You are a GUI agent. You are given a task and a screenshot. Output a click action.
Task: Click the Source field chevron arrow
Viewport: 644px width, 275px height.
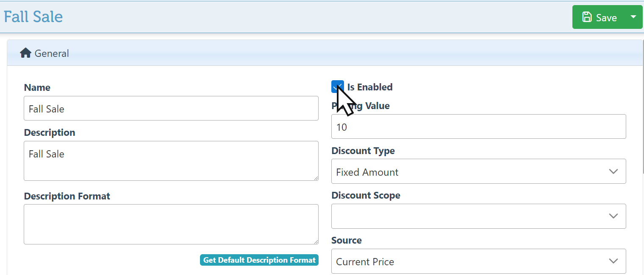(x=613, y=261)
